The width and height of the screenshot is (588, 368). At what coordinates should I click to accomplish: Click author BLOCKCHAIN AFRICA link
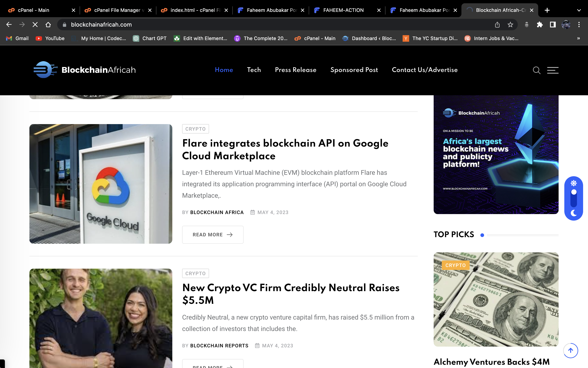coord(217,212)
